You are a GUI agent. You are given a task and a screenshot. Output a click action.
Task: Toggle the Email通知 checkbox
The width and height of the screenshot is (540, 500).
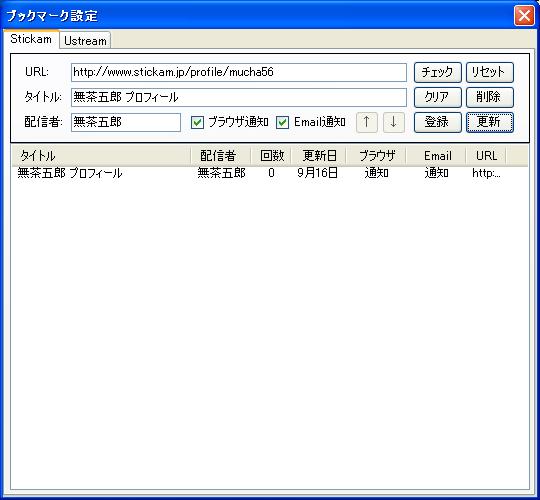[282, 122]
